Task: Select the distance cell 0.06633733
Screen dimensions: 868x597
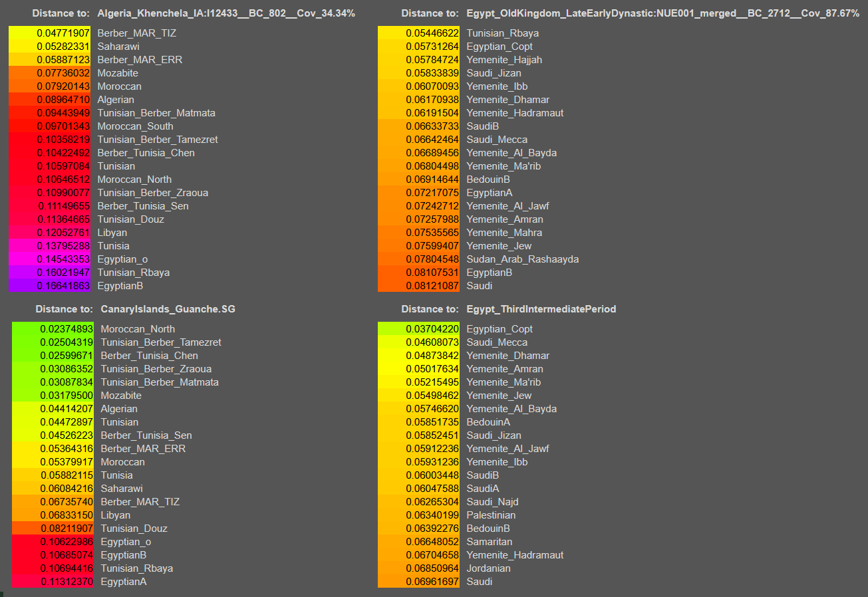Action: point(418,126)
